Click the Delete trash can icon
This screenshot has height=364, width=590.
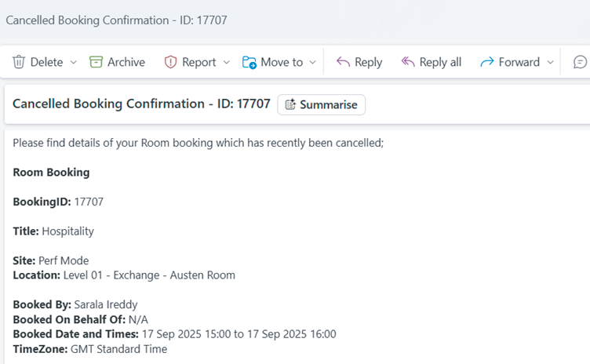tap(19, 62)
